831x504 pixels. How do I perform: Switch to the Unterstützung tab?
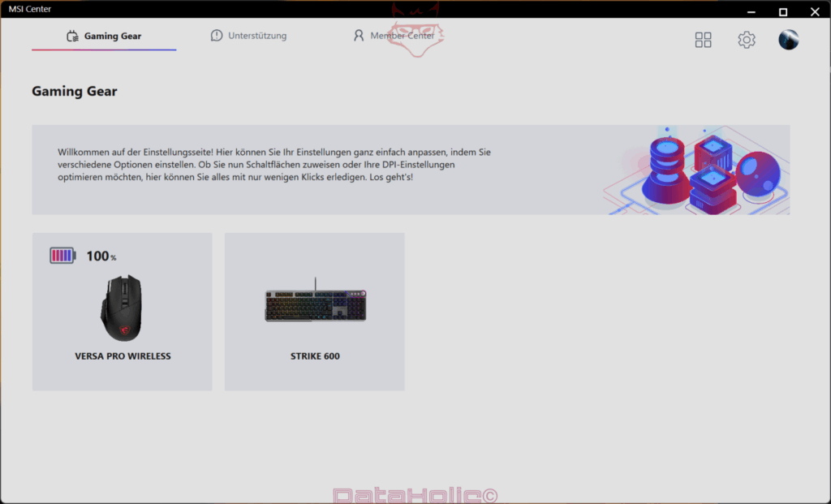(248, 36)
